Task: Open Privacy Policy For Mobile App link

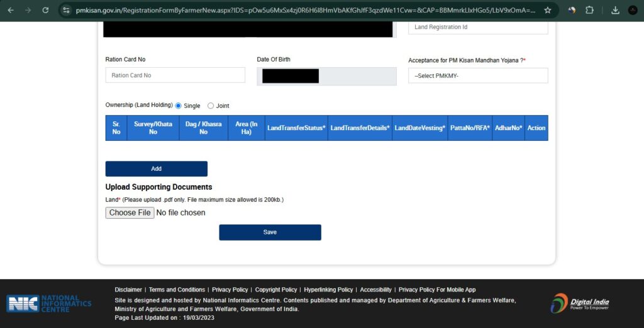Action: [437, 290]
